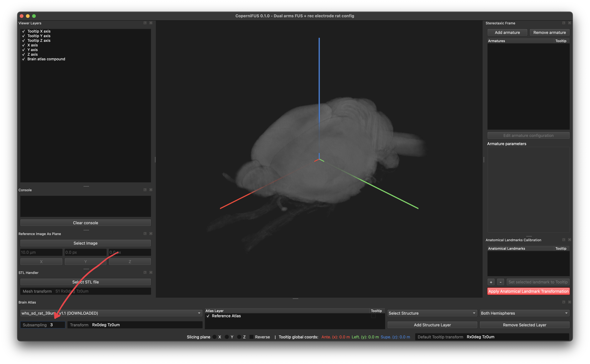Image resolution: width=590 pixels, height=364 pixels.
Task: Click the 10.0 µm pixel size field
Action: (41, 252)
